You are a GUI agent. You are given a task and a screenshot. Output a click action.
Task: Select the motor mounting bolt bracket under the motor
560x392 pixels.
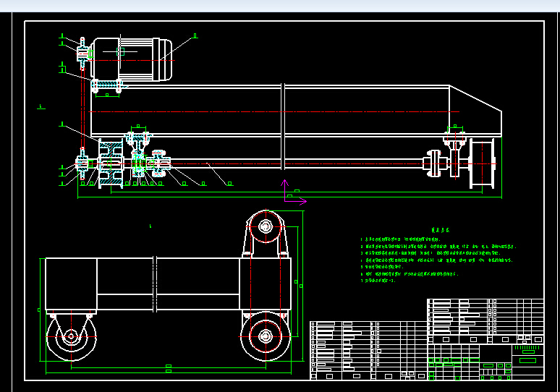click(107, 87)
